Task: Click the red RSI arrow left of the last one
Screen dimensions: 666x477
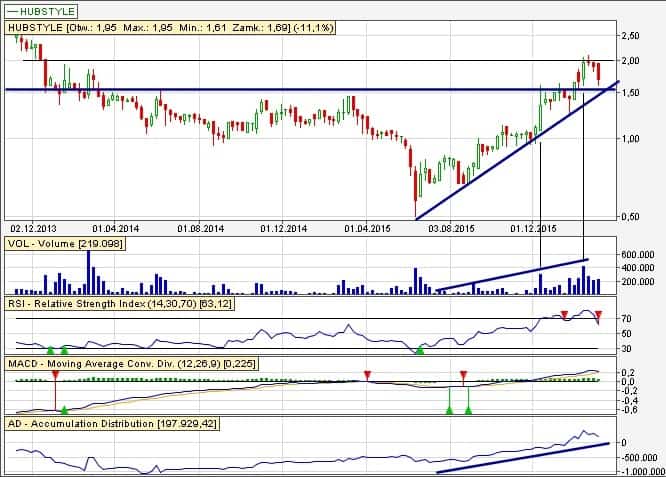Action: click(x=564, y=315)
